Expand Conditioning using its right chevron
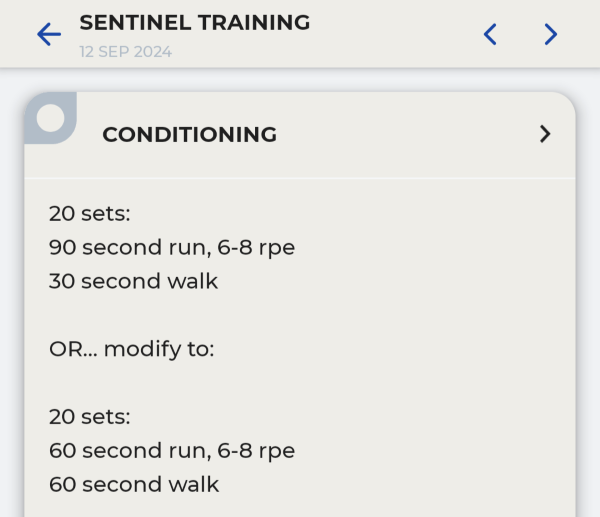This screenshot has height=517, width=600. (x=545, y=134)
